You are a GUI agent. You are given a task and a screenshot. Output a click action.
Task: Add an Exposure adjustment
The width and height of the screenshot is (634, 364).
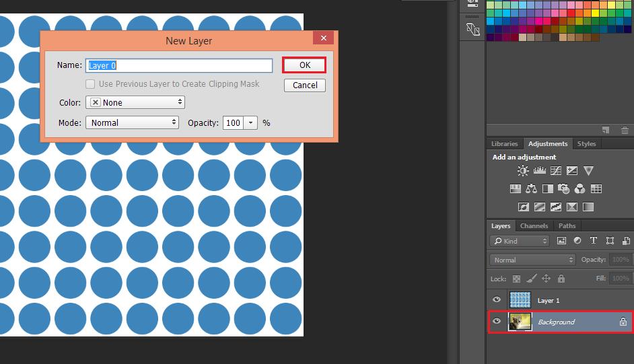point(572,171)
